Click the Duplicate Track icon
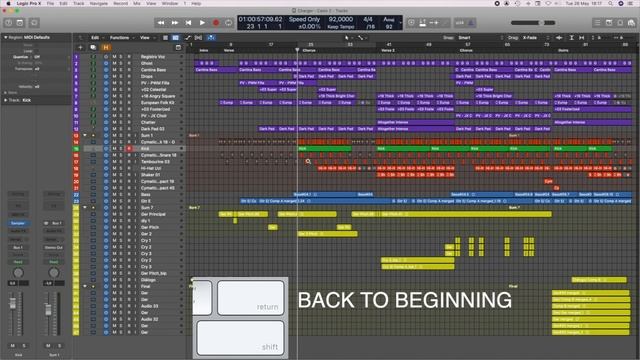The height and width of the screenshot is (360, 640). point(93,47)
